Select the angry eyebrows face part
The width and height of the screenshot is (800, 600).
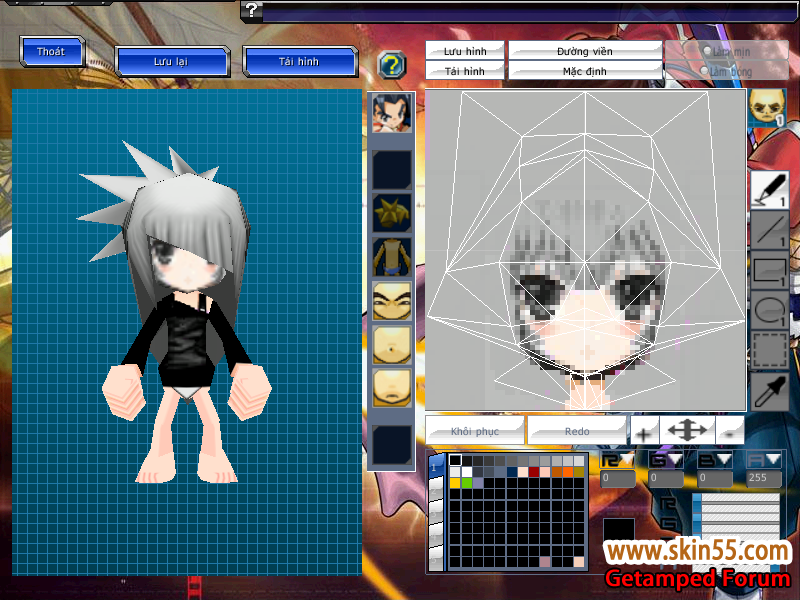pyautogui.click(x=392, y=301)
